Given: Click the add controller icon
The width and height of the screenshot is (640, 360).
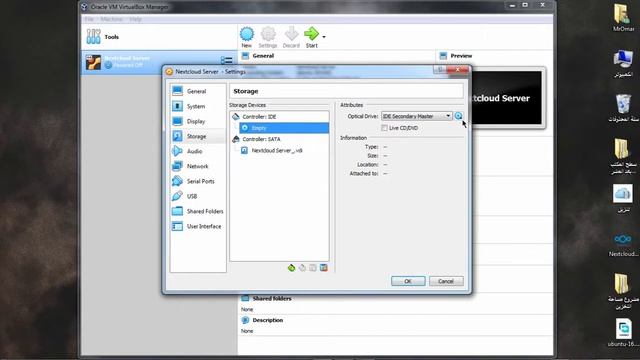Looking at the screenshot, I should [291, 268].
